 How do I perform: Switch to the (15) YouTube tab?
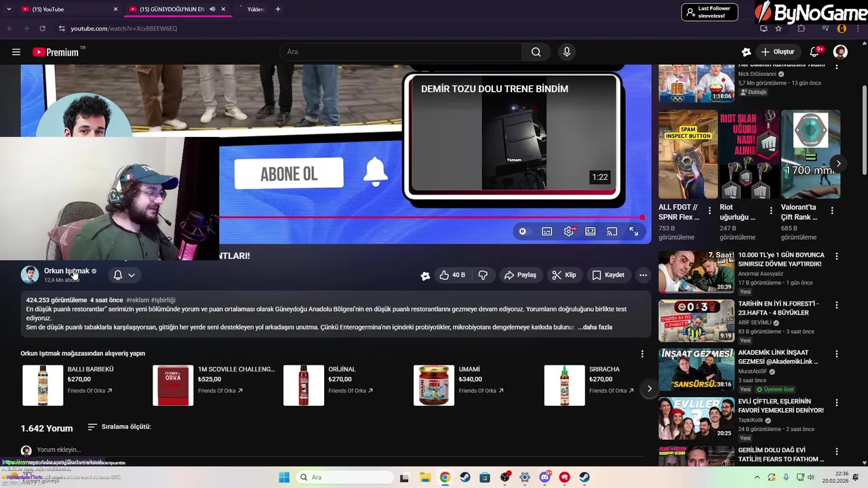point(68,9)
